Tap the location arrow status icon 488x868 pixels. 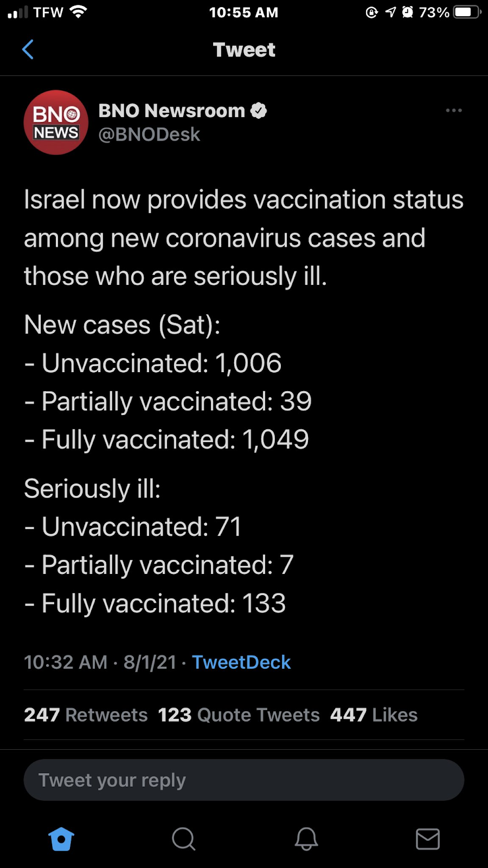pos(390,12)
